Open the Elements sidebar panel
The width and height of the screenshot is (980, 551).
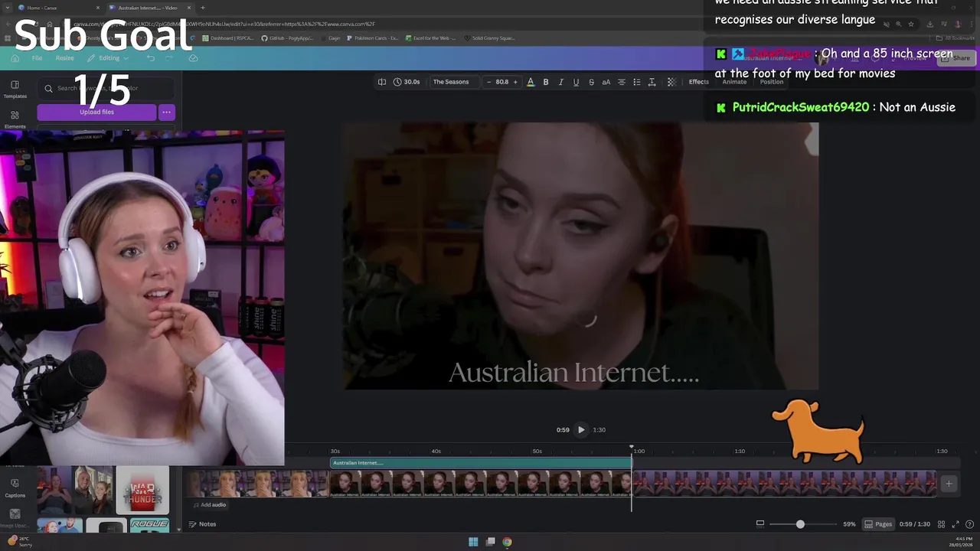pos(15,120)
